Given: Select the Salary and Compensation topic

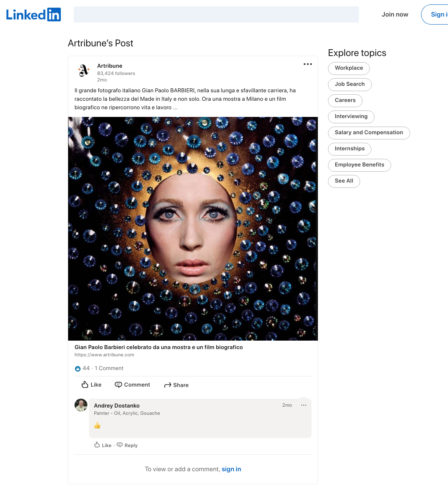Looking at the screenshot, I should coord(369,133).
